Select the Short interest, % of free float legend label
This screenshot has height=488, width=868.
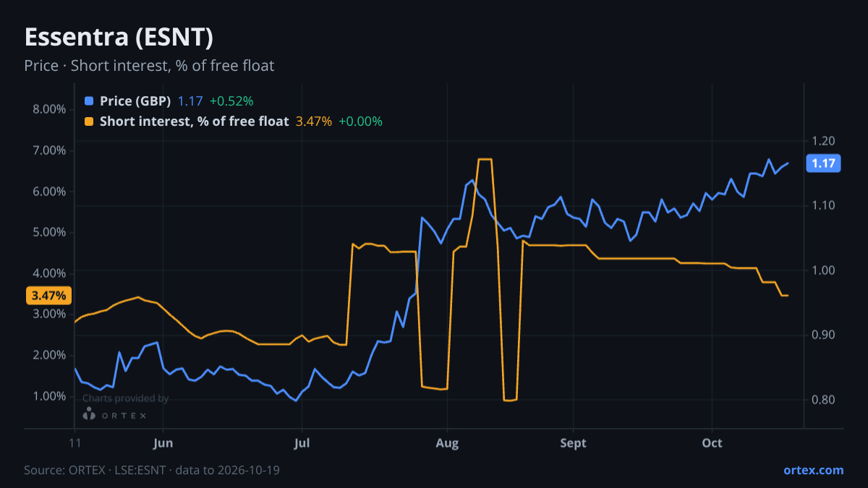[194, 121]
